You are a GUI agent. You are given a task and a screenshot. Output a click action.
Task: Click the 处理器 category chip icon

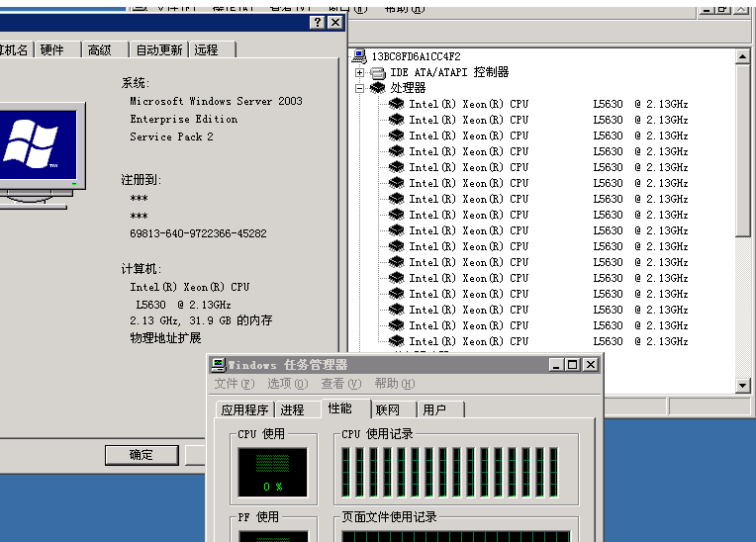[x=378, y=88]
